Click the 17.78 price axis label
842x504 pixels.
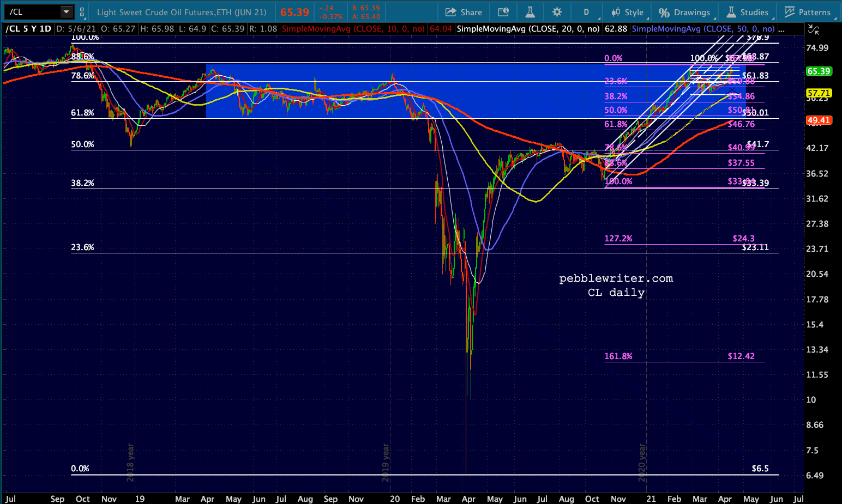coord(817,300)
